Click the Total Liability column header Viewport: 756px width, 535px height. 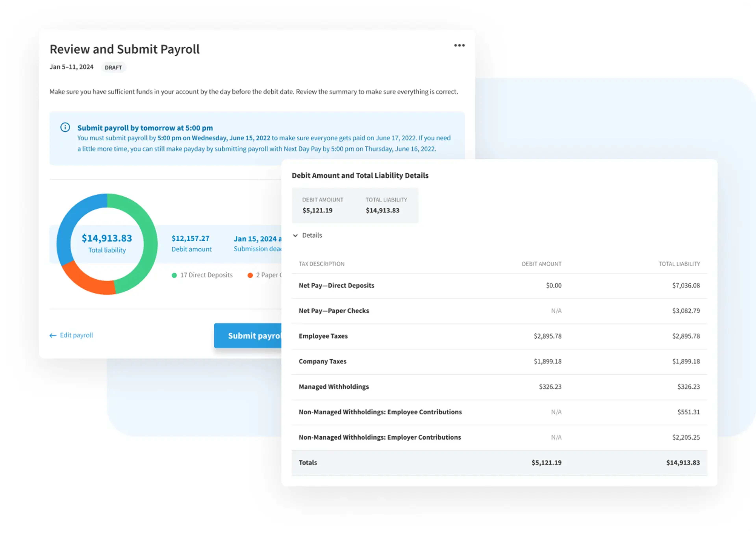click(679, 264)
